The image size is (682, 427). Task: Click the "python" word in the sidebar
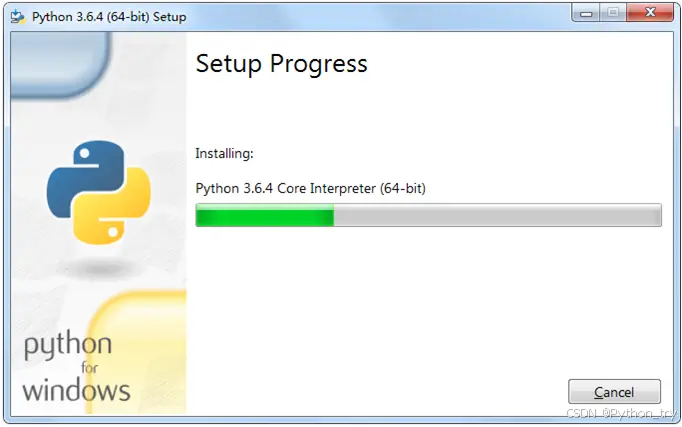pos(68,346)
